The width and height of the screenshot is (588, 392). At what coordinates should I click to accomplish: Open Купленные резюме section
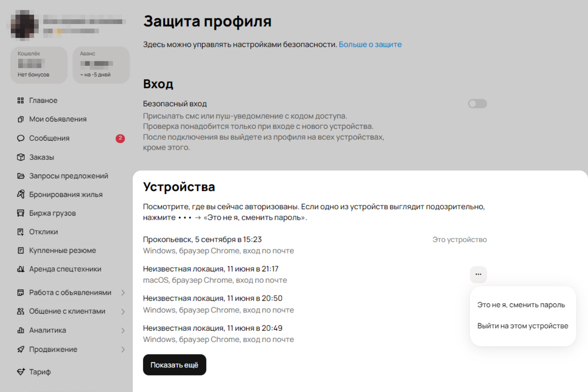click(x=63, y=250)
